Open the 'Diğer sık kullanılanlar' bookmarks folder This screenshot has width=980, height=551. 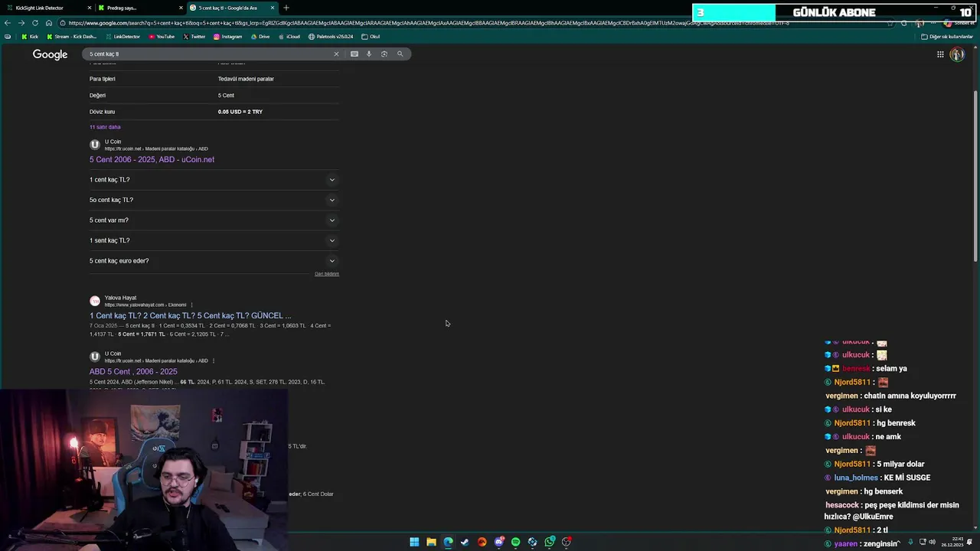pyautogui.click(x=946, y=37)
